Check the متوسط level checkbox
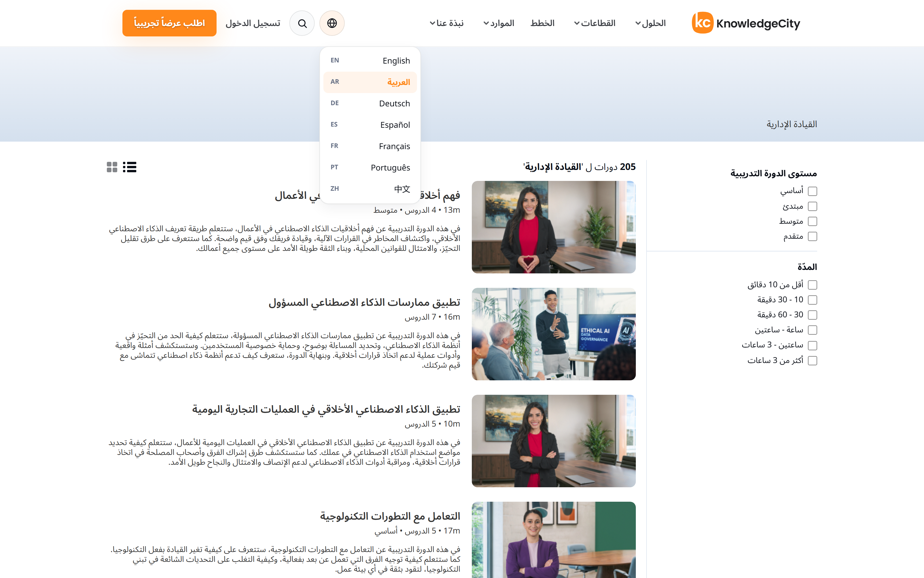 812,221
